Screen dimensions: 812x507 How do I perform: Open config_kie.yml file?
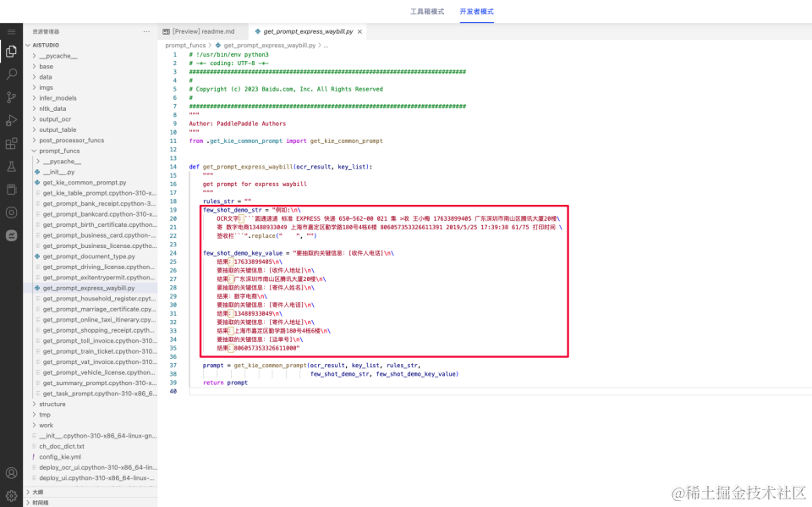tap(60, 457)
